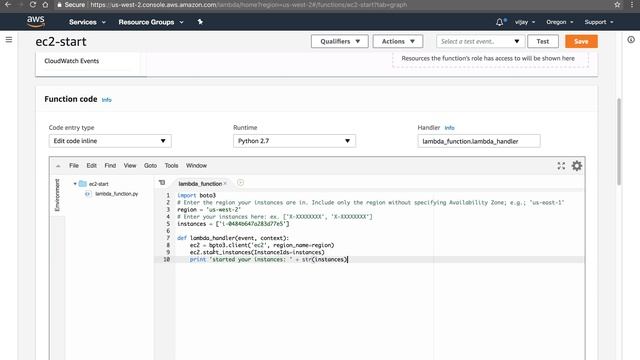
Task: Select the CloudWatch Events trigger
Action: pos(71,61)
